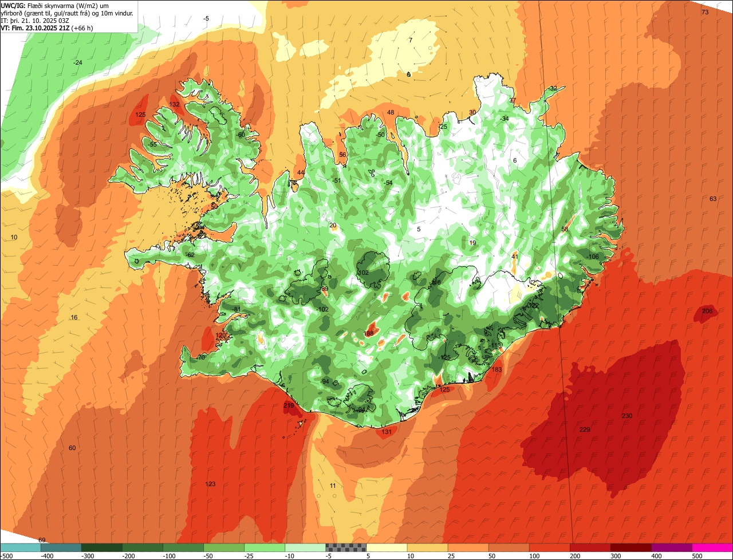Image resolution: width=733 pixels, height=560 pixels.
Task: Click the value '-34' in northeast Iceland
Action: 504,119
